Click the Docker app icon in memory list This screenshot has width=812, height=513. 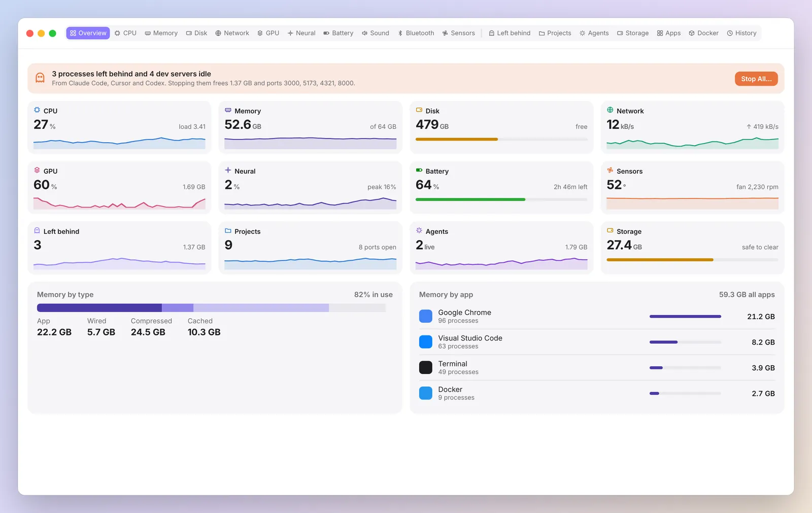click(x=426, y=393)
